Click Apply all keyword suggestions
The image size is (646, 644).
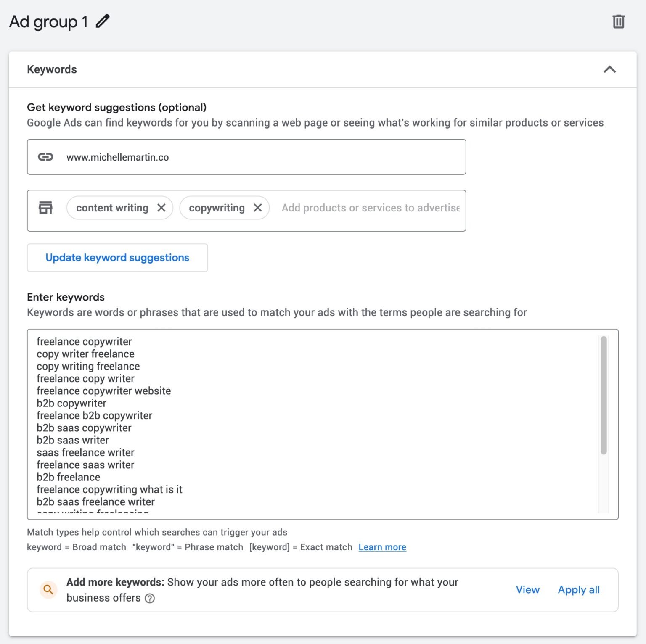point(578,590)
